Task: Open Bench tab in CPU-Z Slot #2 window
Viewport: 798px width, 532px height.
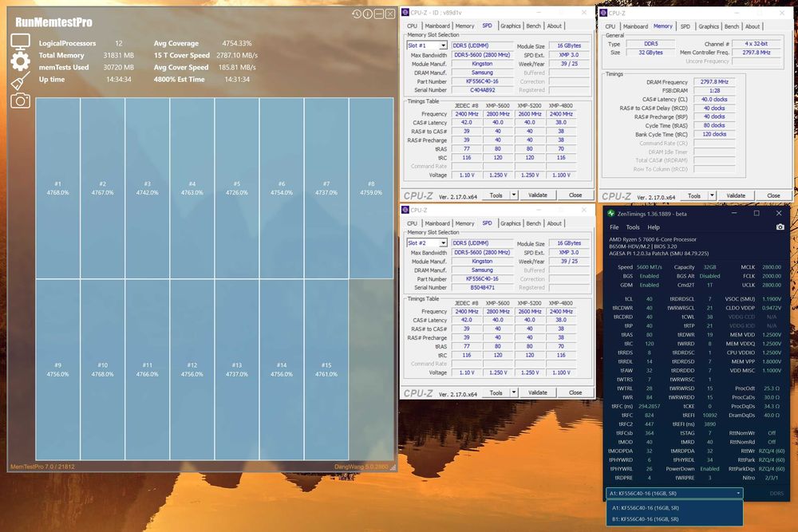Action: pos(533,223)
